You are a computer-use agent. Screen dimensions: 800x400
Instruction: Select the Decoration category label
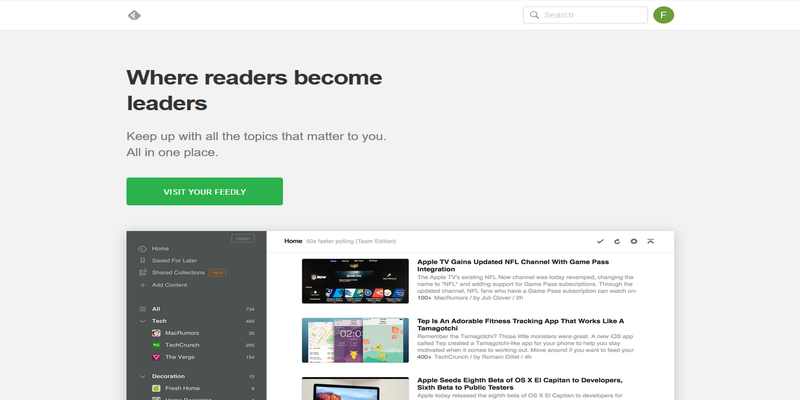[168, 376]
